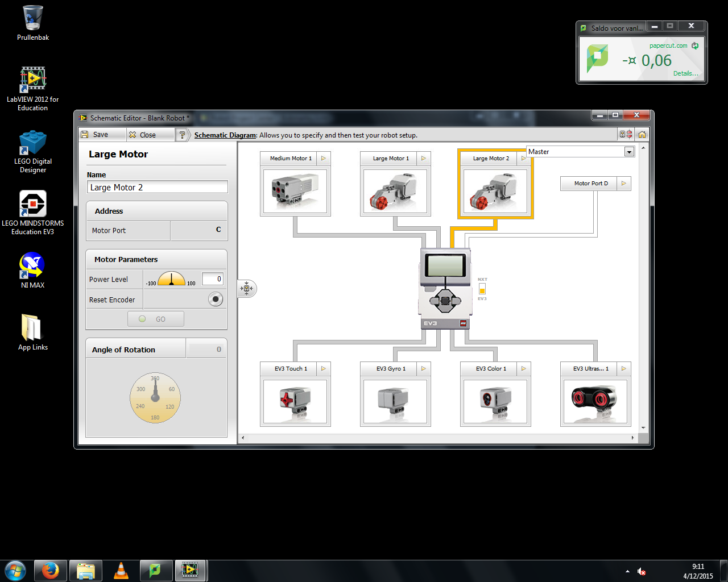Select the EV3 Color 1 sensor image
The width and height of the screenshot is (728, 582).
[495, 401]
